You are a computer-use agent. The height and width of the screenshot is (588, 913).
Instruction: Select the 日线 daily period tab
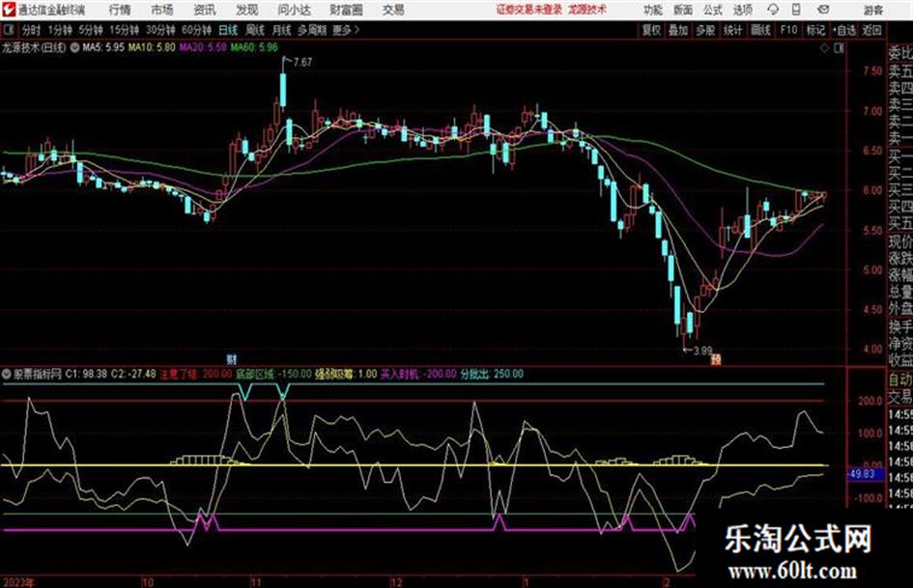click(x=228, y=30)
